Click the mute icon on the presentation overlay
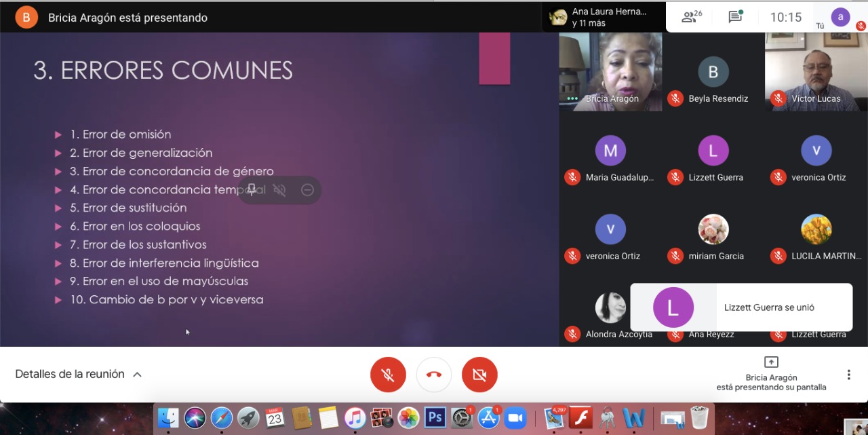 pyautogui.click(x=279, y=190)
